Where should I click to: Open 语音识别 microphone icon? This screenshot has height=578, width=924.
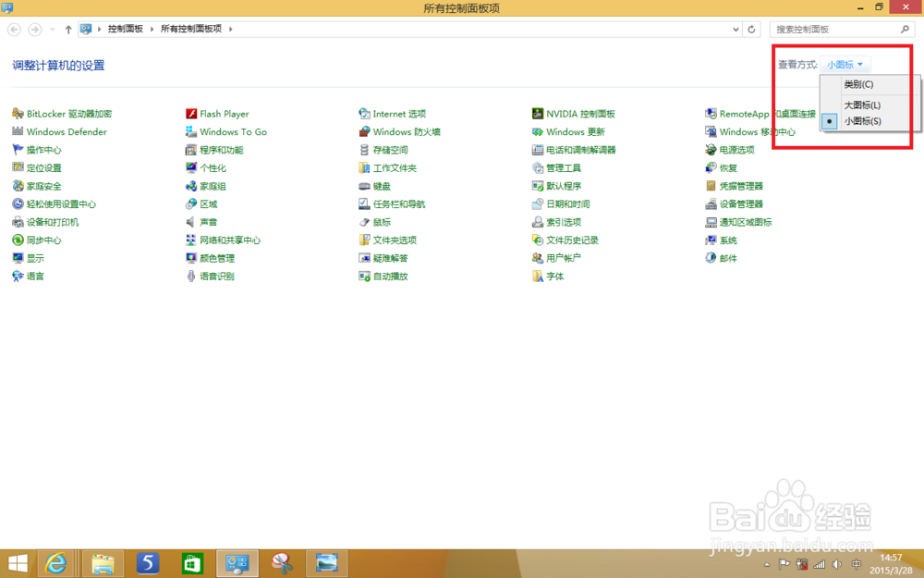pyautogui.click(x=191, y=276)
